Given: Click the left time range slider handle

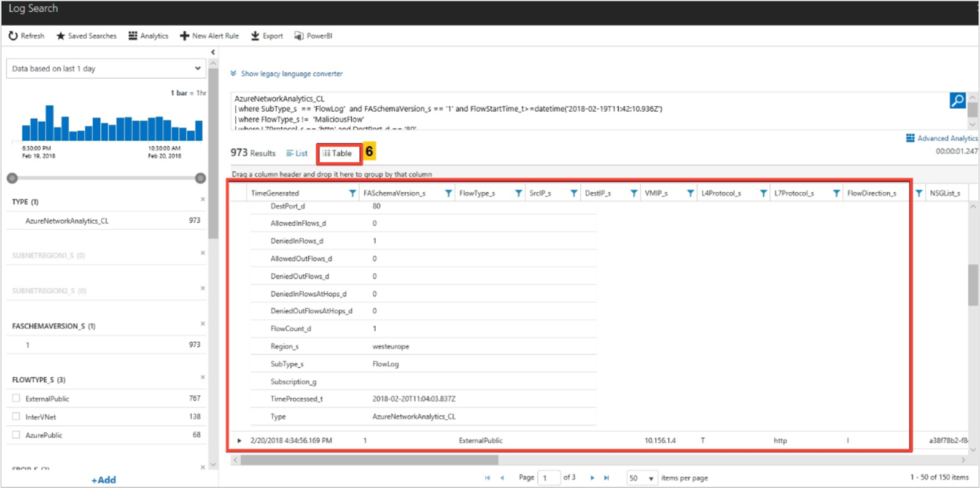Looking at the screenshot, I should 12,178.
